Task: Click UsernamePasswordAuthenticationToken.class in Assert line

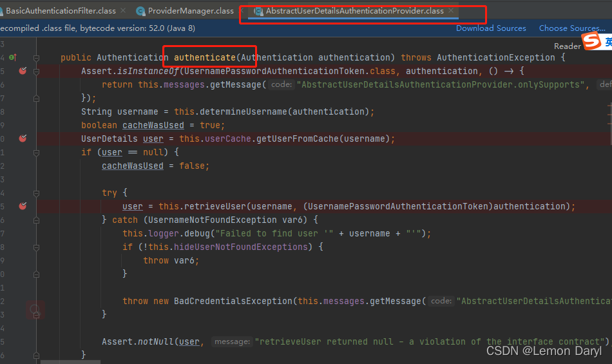Action: click(290, 71)
